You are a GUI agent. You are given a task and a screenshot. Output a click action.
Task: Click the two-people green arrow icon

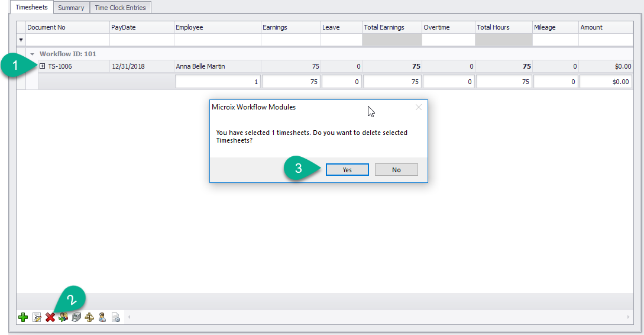[63, 318]
